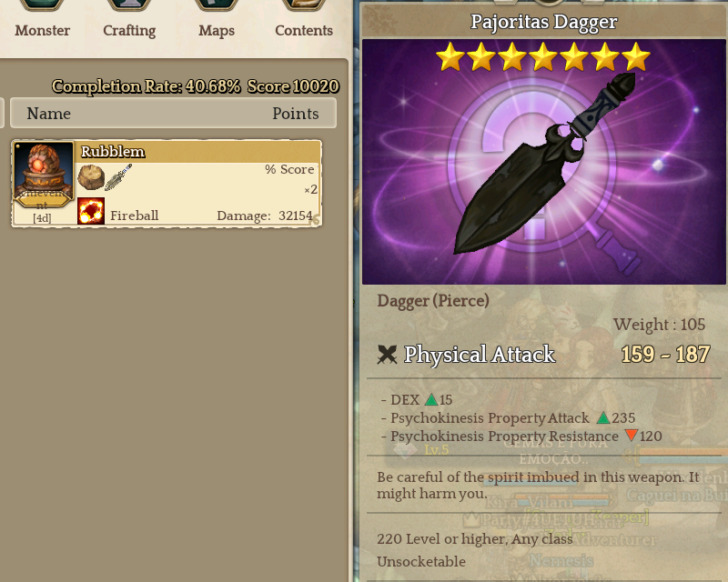Click the seven-star rarity rating row
The width and height of the screenshot is (728, 582).
click(x=542, y=56)
